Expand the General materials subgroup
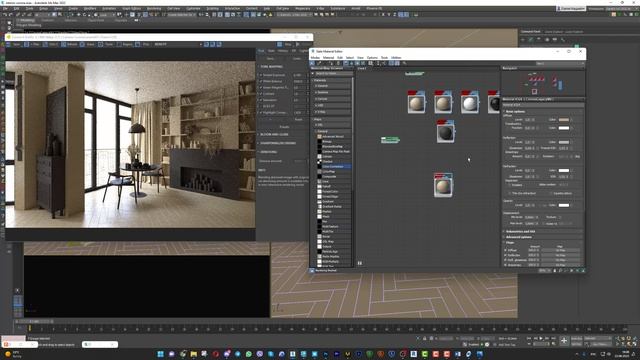Viewport: 640px width, 360px height. click(x=333, y=86)
